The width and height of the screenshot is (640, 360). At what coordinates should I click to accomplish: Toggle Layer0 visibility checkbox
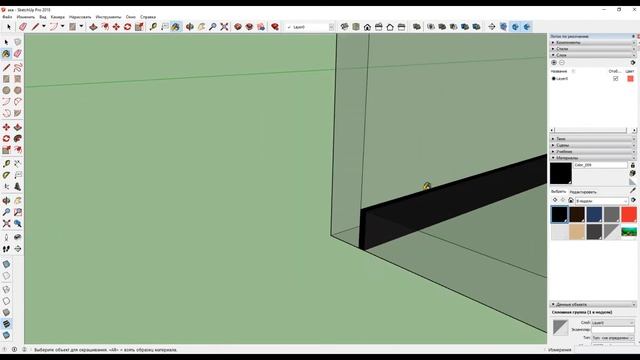[x=616, y=78]
